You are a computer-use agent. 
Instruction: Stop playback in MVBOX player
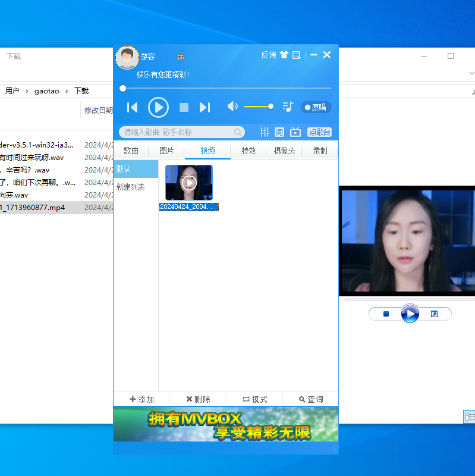click(184, 108)
